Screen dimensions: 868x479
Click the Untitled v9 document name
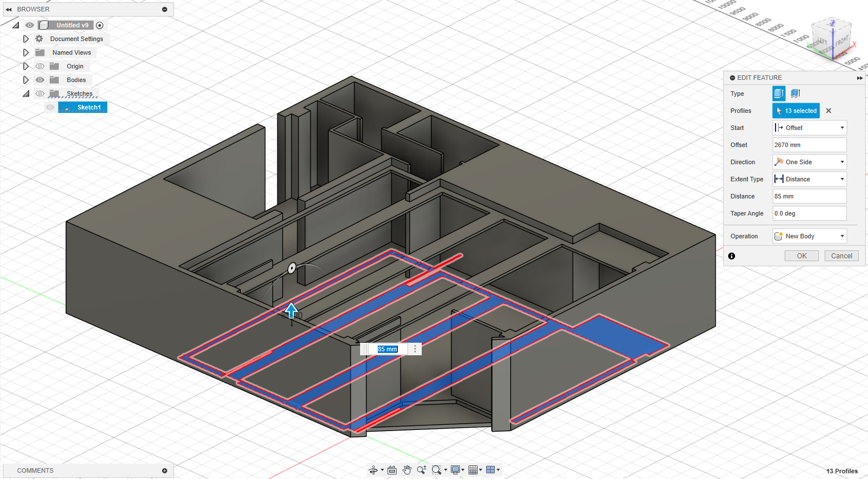[72, 25]
